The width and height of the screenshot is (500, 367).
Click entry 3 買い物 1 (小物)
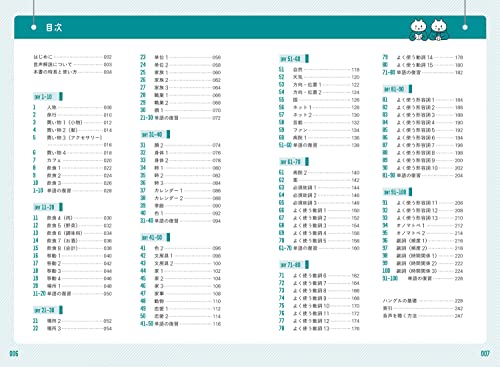click(x=72, y=122)
